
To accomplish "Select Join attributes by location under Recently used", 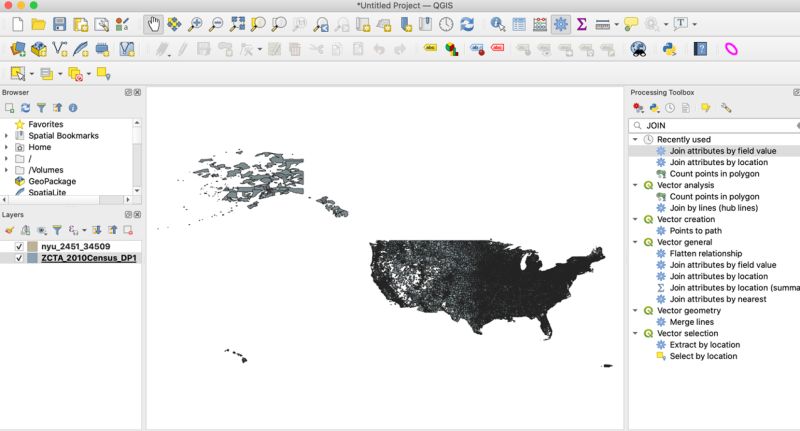I will pos(718,162).
